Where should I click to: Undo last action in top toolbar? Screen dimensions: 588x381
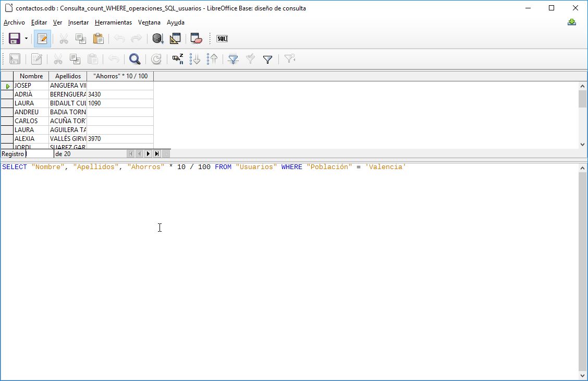(119, 39)
